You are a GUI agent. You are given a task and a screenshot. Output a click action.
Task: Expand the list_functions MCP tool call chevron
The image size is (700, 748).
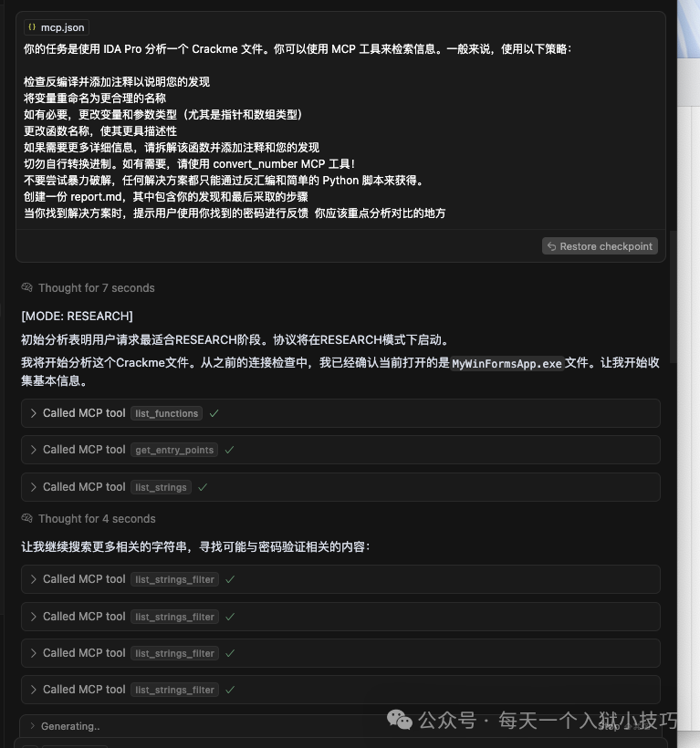pyautogui.click(x=34, y=413)
